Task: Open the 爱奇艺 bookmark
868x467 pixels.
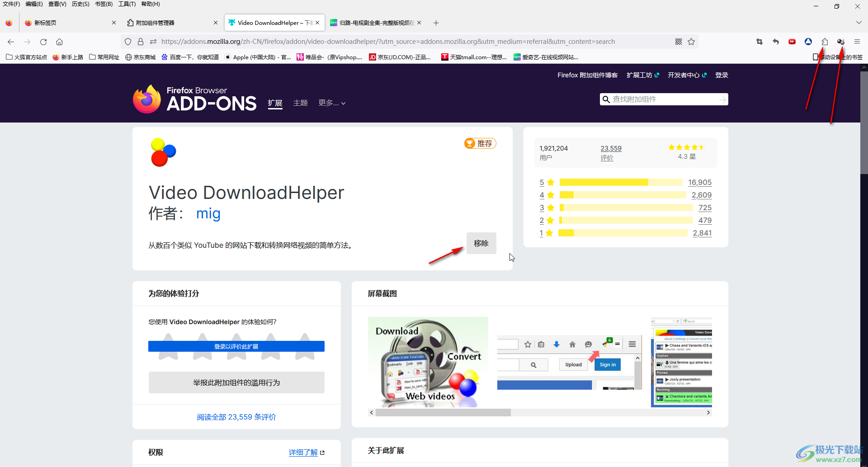Action: tap(546, 57)
